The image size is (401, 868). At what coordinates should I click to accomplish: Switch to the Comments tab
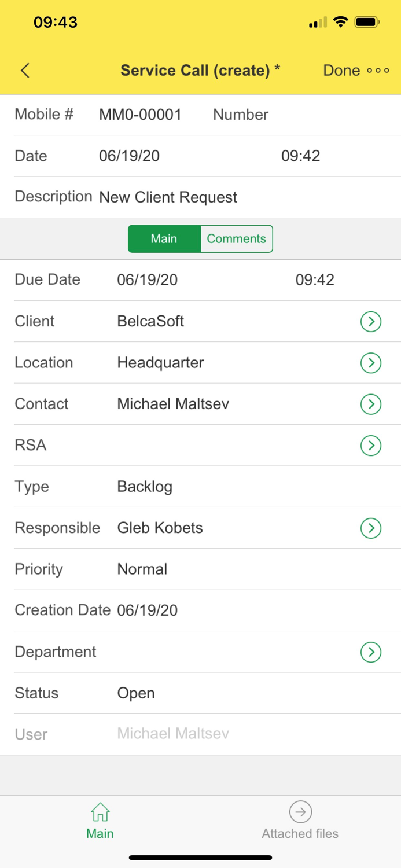tap(236, 238)
